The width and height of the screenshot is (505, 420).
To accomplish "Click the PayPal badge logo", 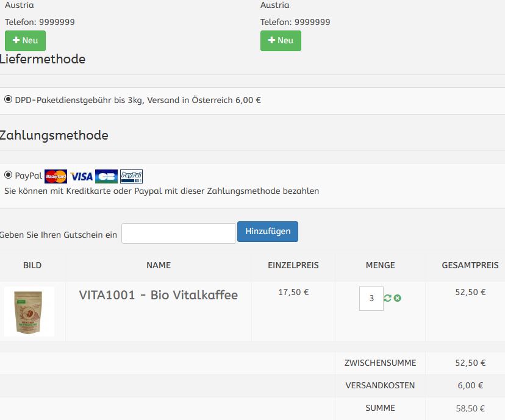I will pyautogui.click(x=131, y=176).
